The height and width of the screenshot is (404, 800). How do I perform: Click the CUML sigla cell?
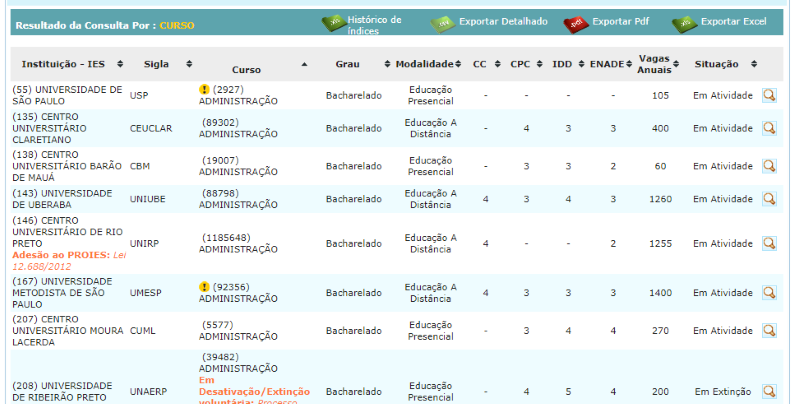[142, 331]
